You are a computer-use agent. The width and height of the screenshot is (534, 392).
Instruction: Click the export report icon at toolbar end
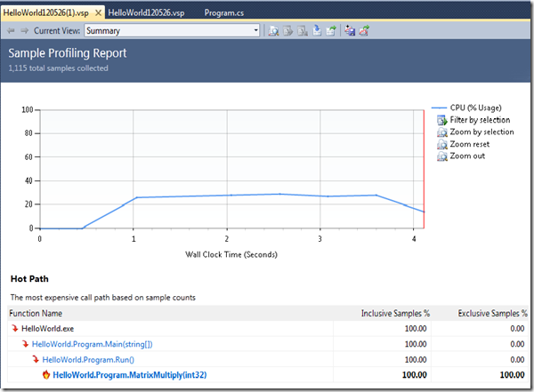[364, 30]
